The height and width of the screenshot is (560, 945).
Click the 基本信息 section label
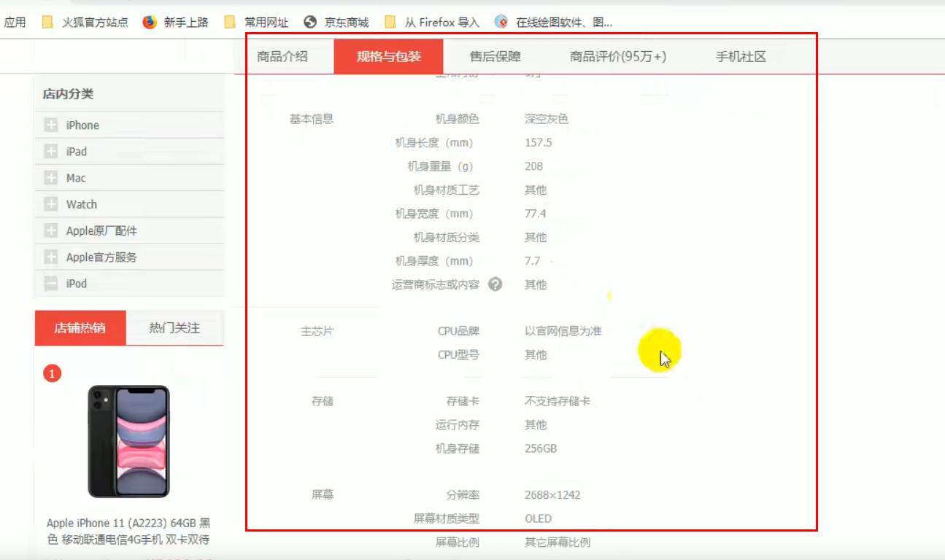tap(312, 119)
